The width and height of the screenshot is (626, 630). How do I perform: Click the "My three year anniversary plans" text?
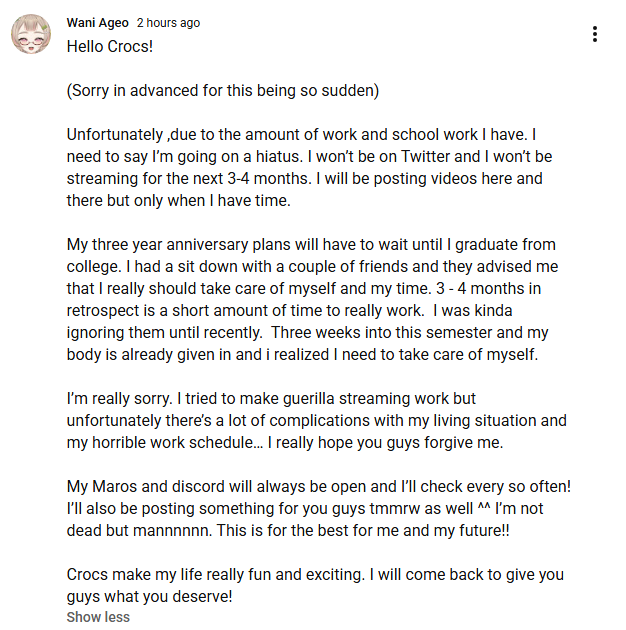[x=190, y=245]
